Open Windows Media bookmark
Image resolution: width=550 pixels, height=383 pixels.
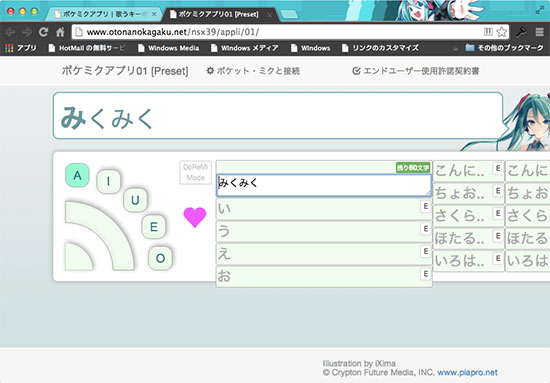[169, 48]
